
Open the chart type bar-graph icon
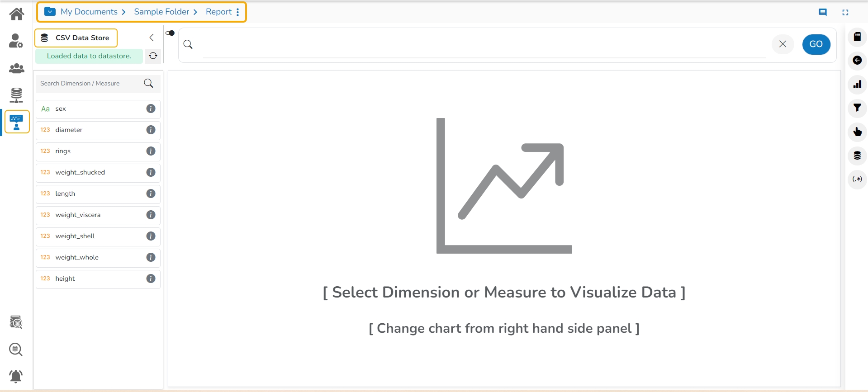click(x=857, y=84)
